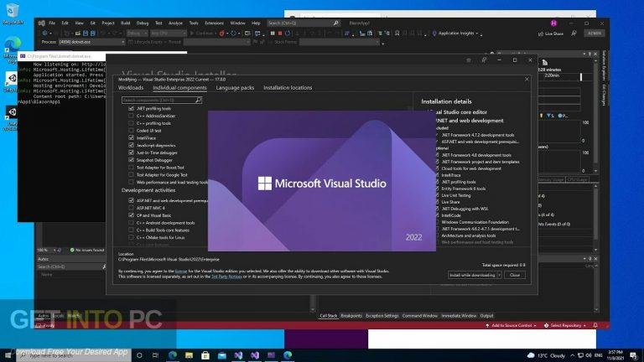Check the C++ profiling tools component
The image size is (644, 362).
(x=131, y=123)
